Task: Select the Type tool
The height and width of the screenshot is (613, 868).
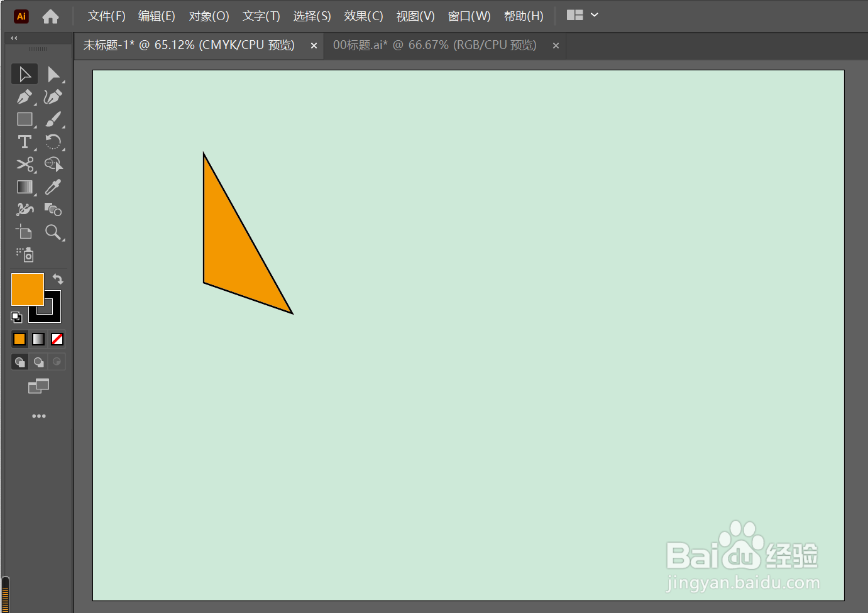Action: point(25,142)
